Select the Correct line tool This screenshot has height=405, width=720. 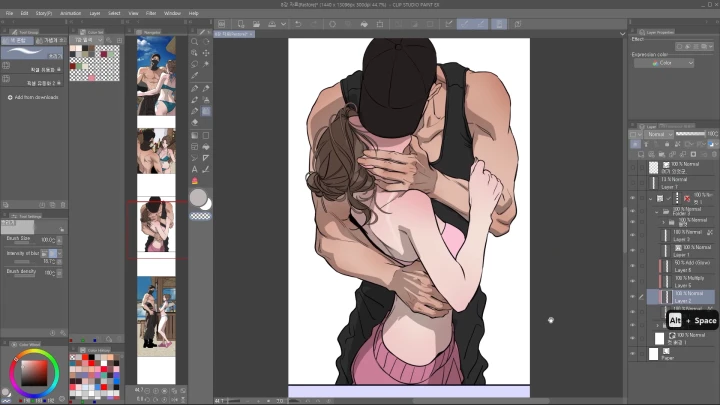tap(206, 169)
